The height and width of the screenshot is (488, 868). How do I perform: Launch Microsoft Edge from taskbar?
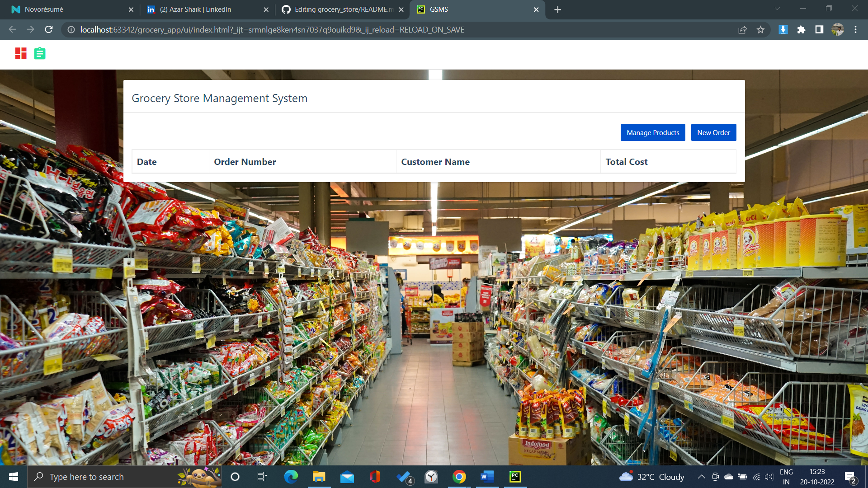pyautogui.click(x=291, y=477)
